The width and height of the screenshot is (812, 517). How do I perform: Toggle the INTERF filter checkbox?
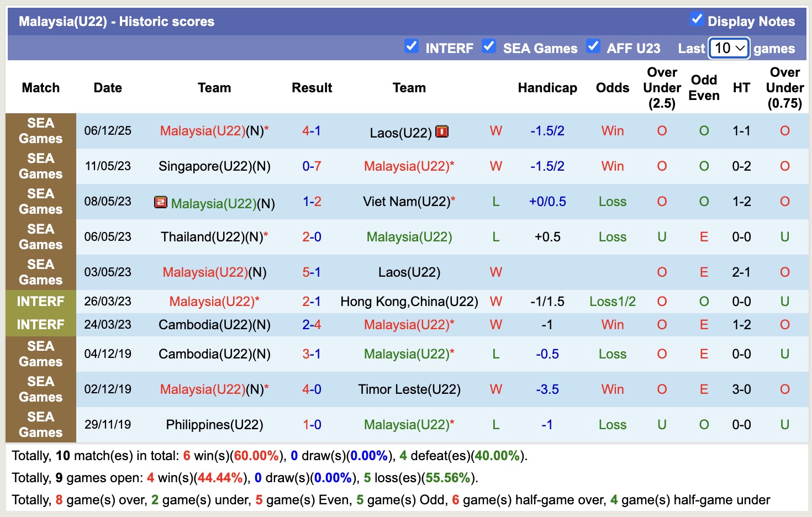(411, 46)
